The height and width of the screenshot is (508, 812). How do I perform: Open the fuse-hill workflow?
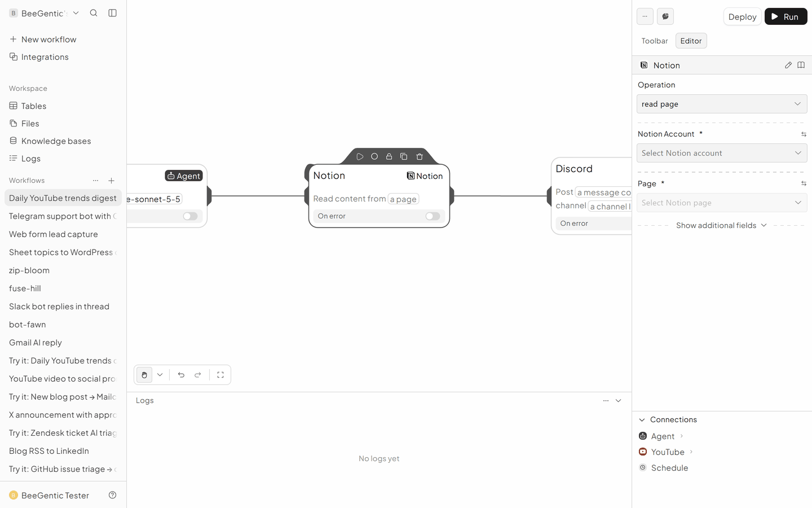click(63, 288)
